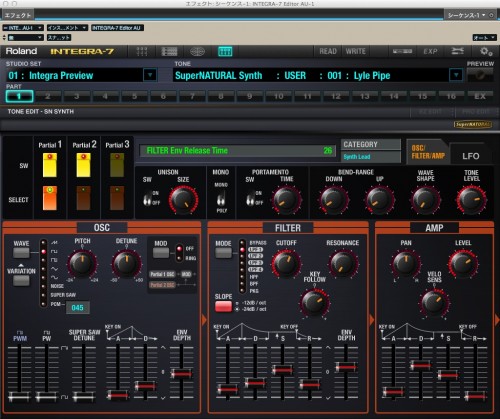Viewport: 500px width, 419px height.
Task: Click the BEND-RANGE DOWN knob
Action: tap(333, 200)
